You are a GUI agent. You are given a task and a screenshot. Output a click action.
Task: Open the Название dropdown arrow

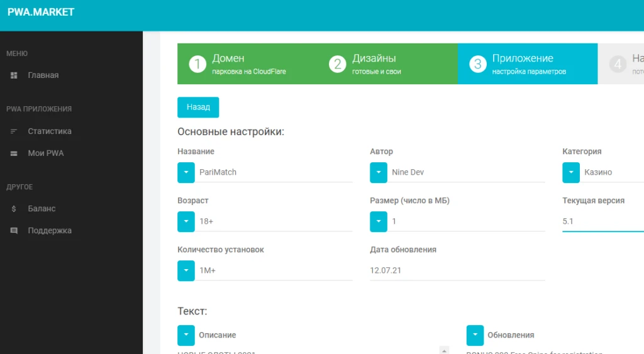click(186, 172)
